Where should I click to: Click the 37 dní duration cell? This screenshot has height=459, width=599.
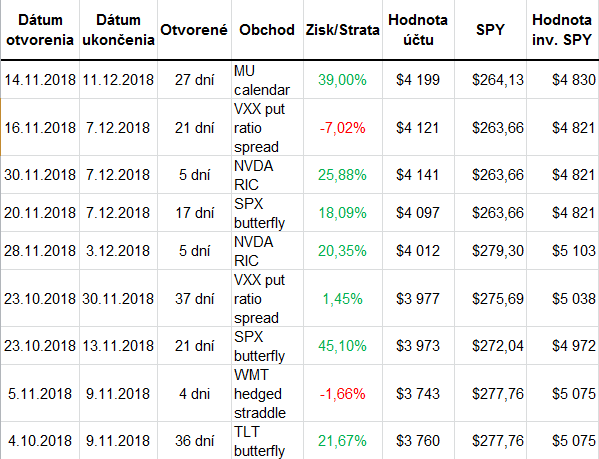[x=194, y=299]
